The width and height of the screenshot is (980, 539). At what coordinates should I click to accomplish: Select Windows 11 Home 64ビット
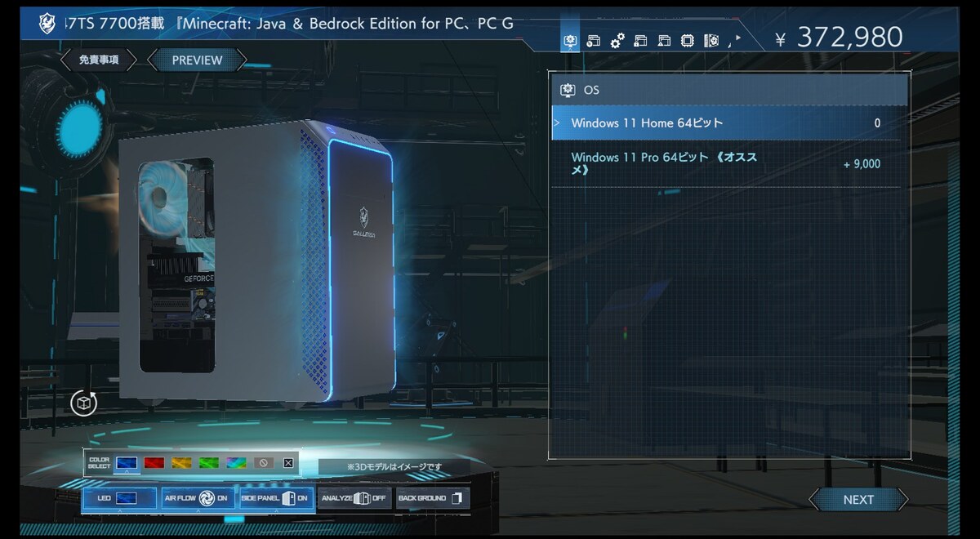point(726,123)
